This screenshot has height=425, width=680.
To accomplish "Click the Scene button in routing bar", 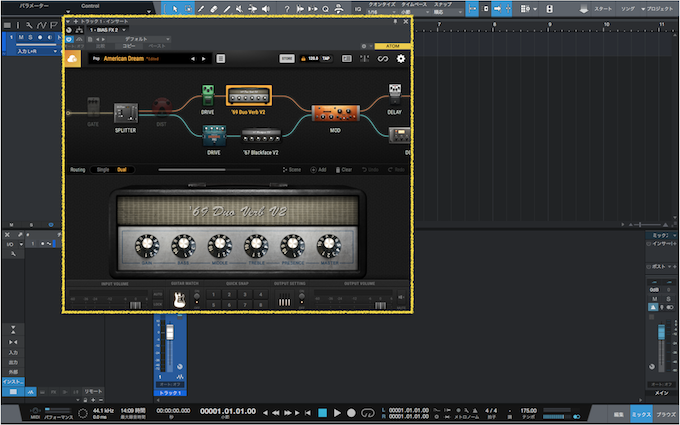I will (292, 170).
